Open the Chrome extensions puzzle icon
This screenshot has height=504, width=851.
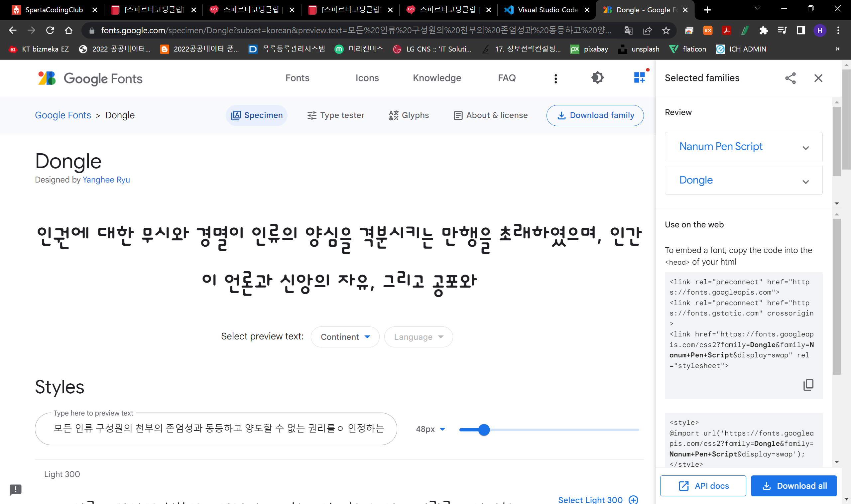tap(763, 31)
